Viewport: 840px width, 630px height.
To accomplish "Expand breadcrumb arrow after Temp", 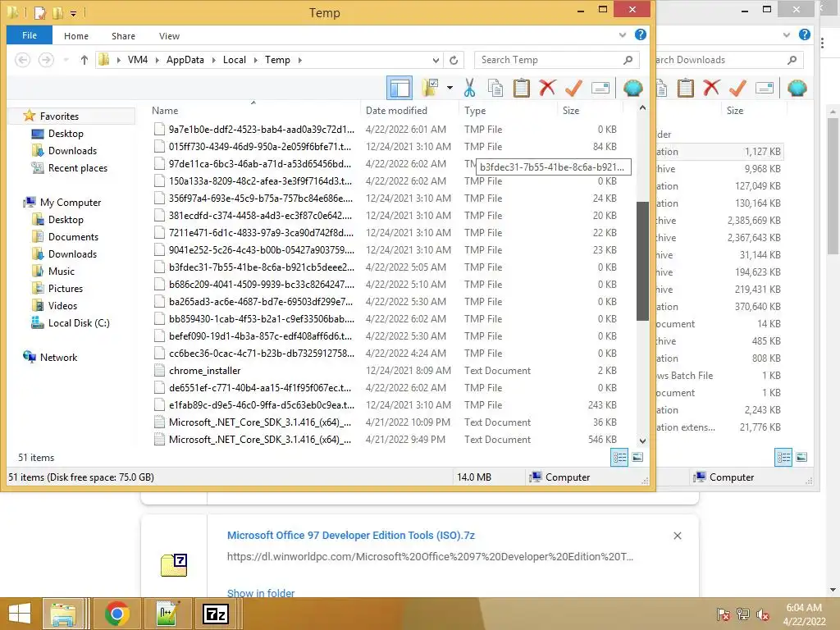I will pyautogui.click(x=299, y=60).
